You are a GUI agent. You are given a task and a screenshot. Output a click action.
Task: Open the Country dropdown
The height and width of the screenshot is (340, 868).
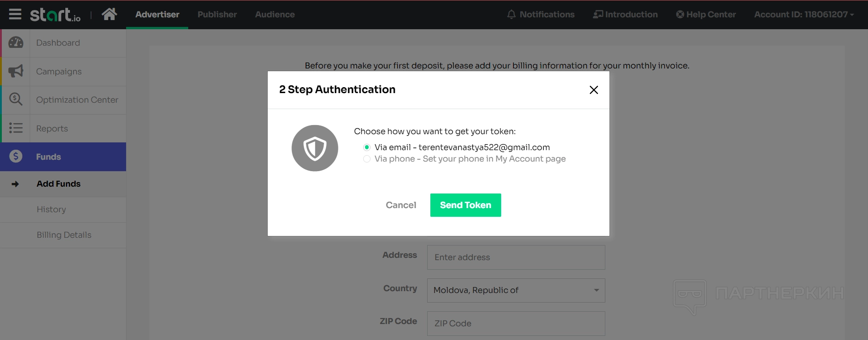click(516, 290)
